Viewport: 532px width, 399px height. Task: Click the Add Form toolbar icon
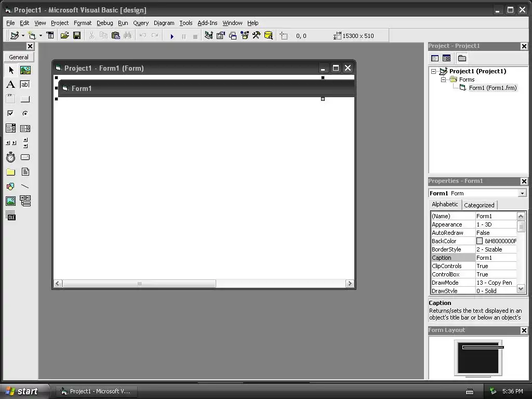pos(32,36)
